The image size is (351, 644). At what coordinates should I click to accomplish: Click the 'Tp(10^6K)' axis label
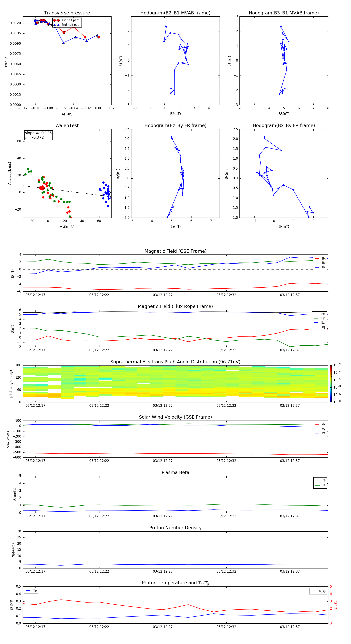tap(11, 605)
